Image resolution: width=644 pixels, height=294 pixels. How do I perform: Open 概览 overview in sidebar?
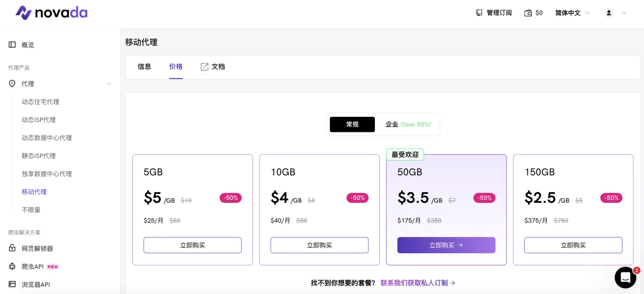point(28,45)
